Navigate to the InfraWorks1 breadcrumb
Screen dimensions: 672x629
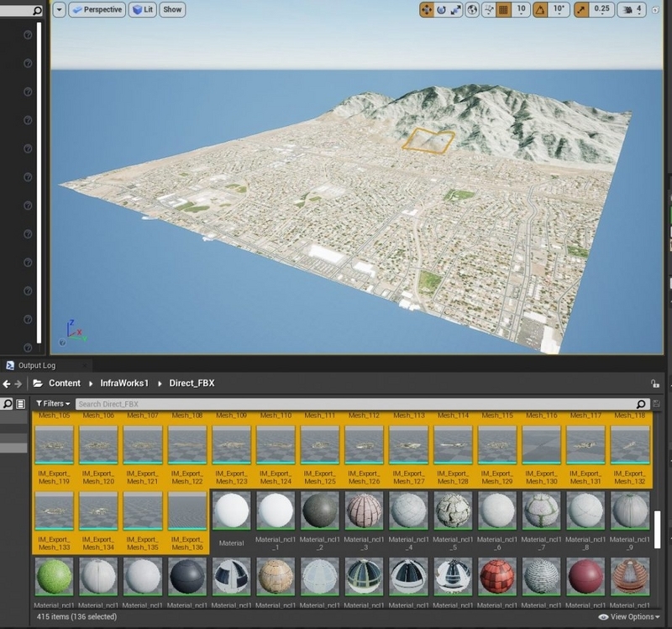point(124,384)
